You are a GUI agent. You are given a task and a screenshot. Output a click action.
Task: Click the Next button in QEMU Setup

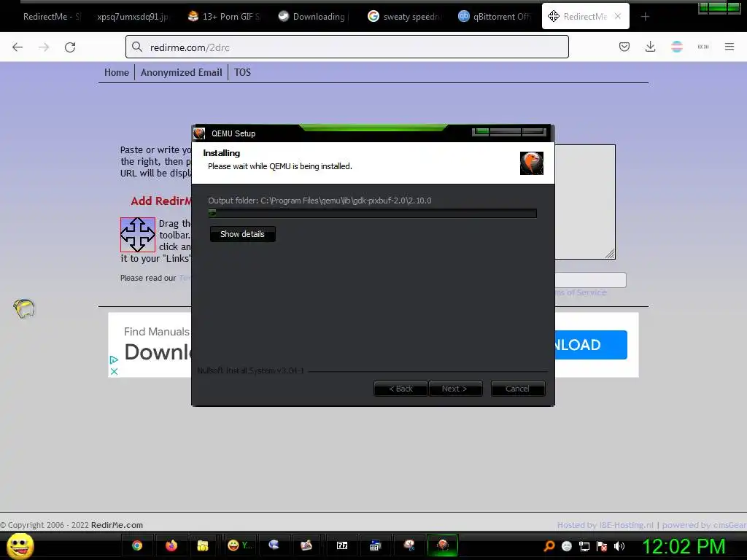click(455, 389)
